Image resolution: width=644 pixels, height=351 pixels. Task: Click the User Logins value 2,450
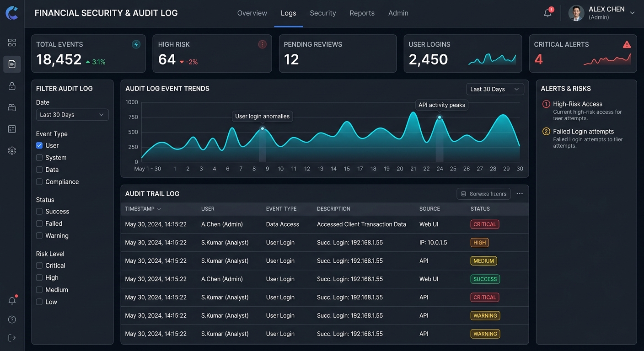tap(429, 59)
